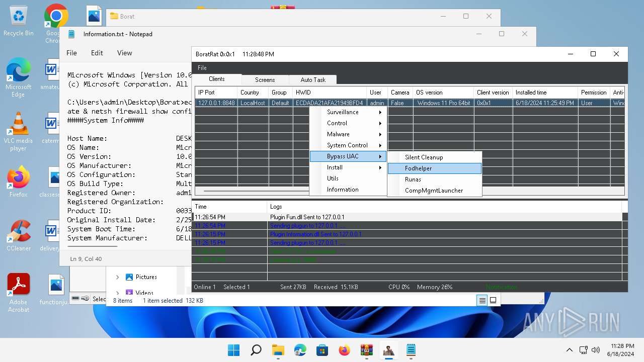
Task: Open Notepad File menu
Action: pos(72,53)
